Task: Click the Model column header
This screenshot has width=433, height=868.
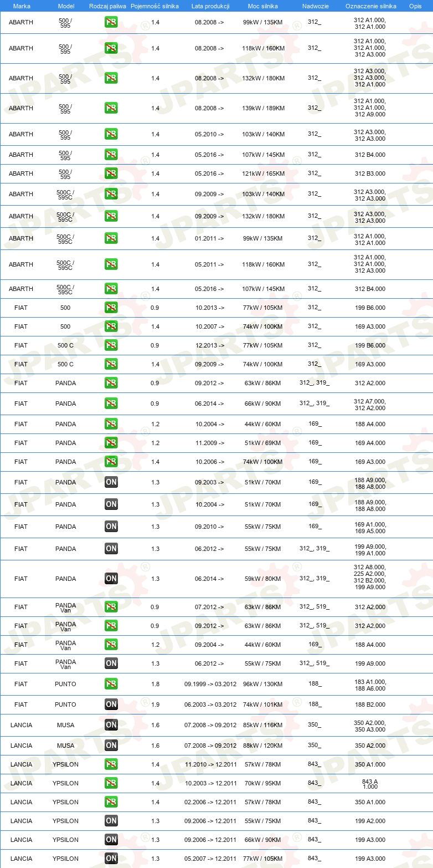Action: click(x=66, y=6)
